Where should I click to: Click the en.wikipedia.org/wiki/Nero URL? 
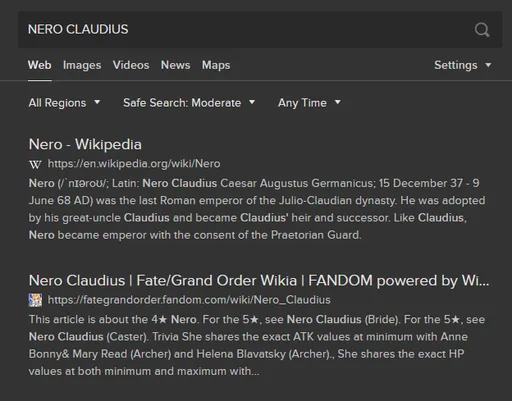pyautogui.click(x=134, y=164)
